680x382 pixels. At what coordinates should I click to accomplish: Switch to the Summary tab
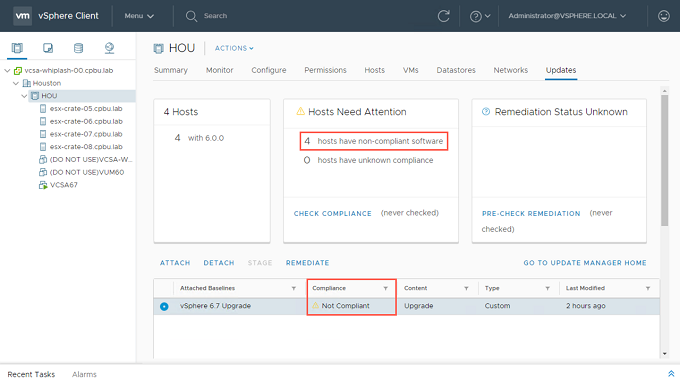pos(171,70)
